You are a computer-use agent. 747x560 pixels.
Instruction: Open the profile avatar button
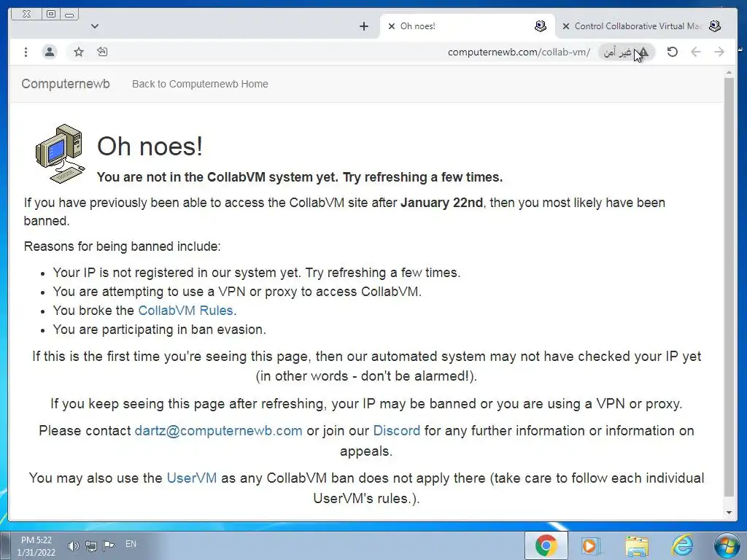coord(50,52)
